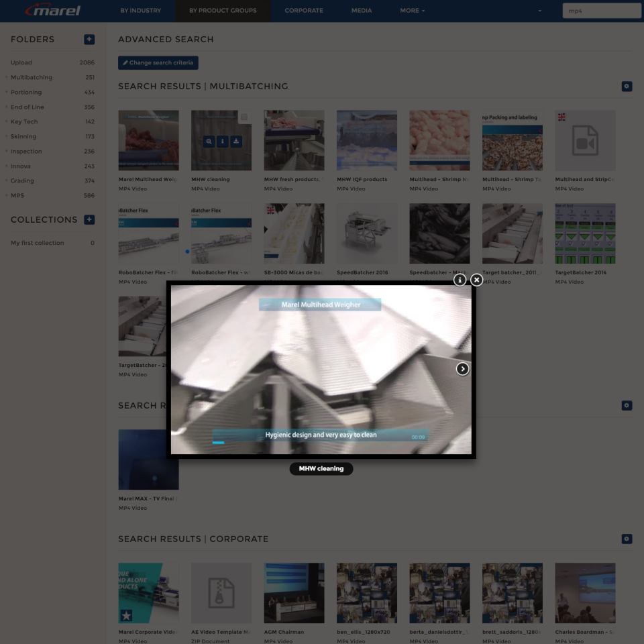This screenshot has width=644, height=644.
Task: Open the Marel Multihead Weigher video thumbnail
Action: pyautogui.click(x=149, y=140)
